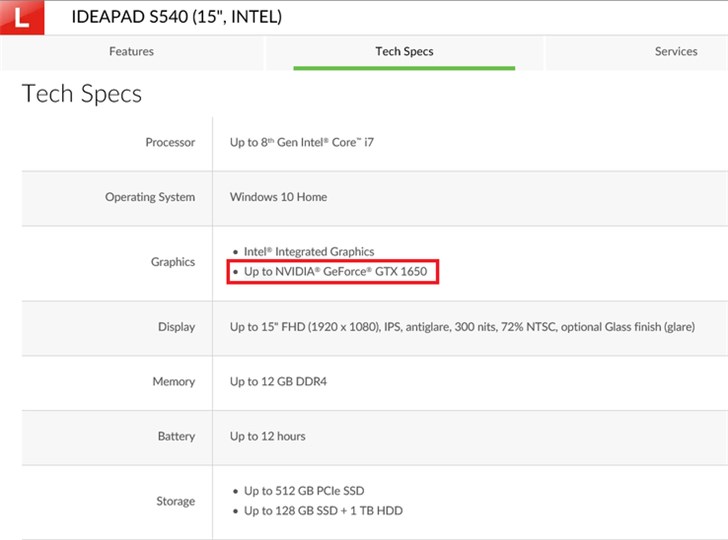The width and height of the screenshot is (728, 540).
Task: Select the Operating System row label
Action: tap(150, 197)
